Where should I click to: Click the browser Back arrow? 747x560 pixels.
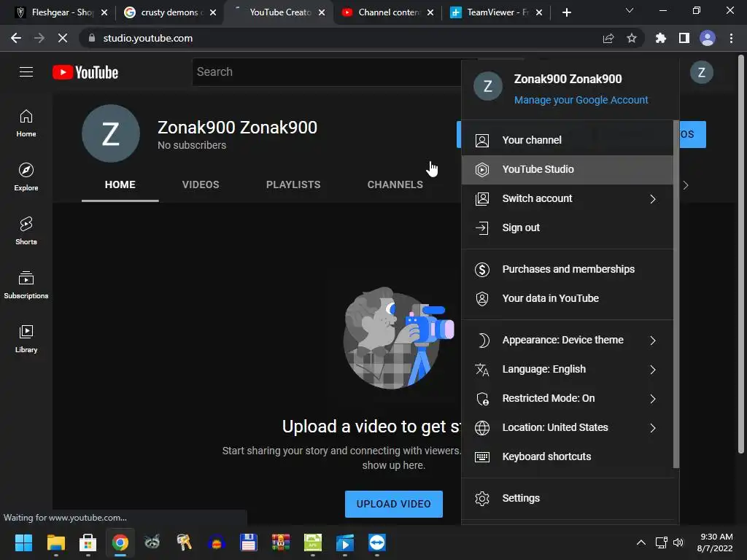pyautogui.click(x=16, y=38)
